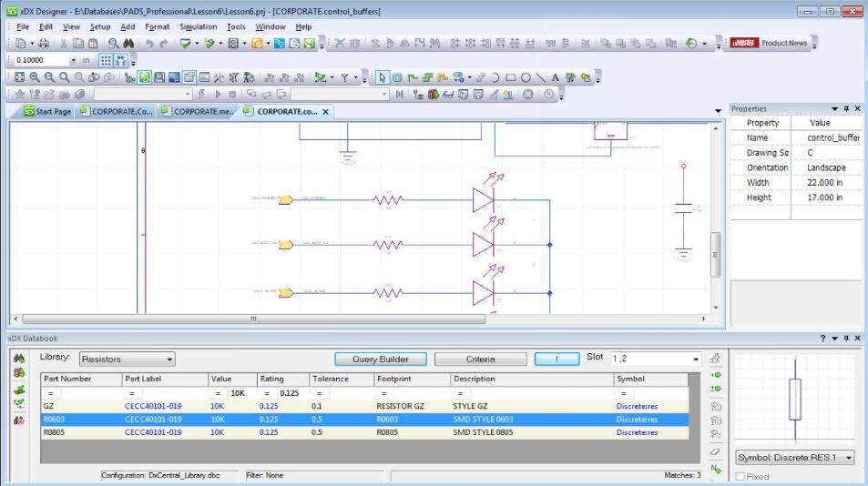
Task: Open the Setup menu
Action: point(100,26)
